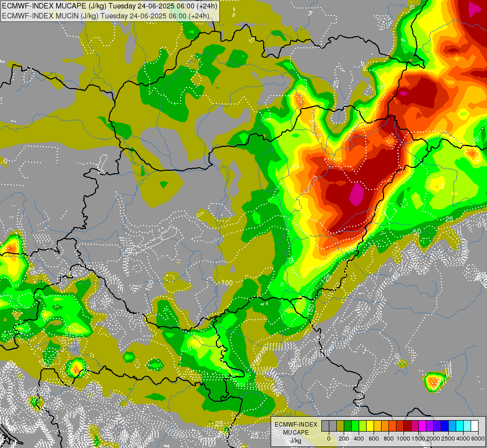Select the pale cyan legend swatch
The width and height of the screenshot is (487, 448).
(x=468, y=426)
